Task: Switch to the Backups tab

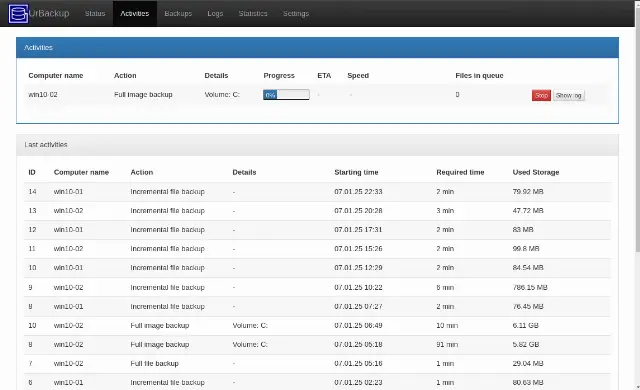Action: pos(178,13)
